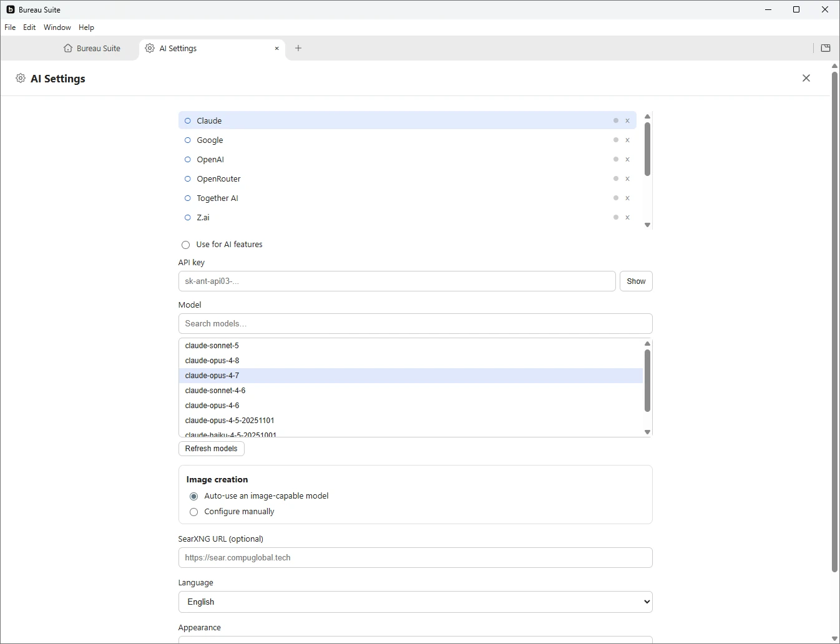Remove the Together AI provider with its x
The height and width of the screenshot is (644, 840).
pos(627,198)
